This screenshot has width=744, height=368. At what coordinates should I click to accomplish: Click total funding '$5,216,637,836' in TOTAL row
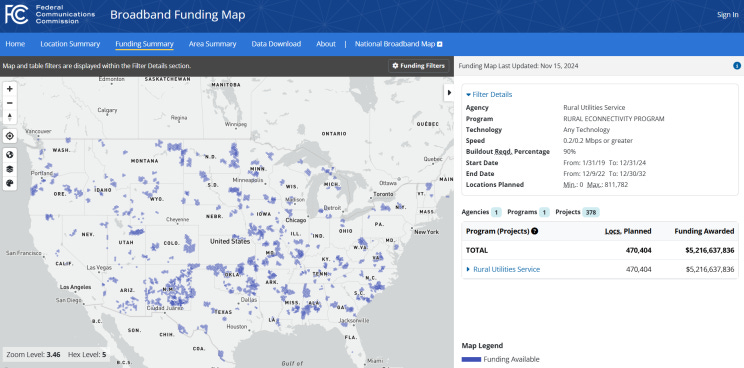[x=710, y=250]
